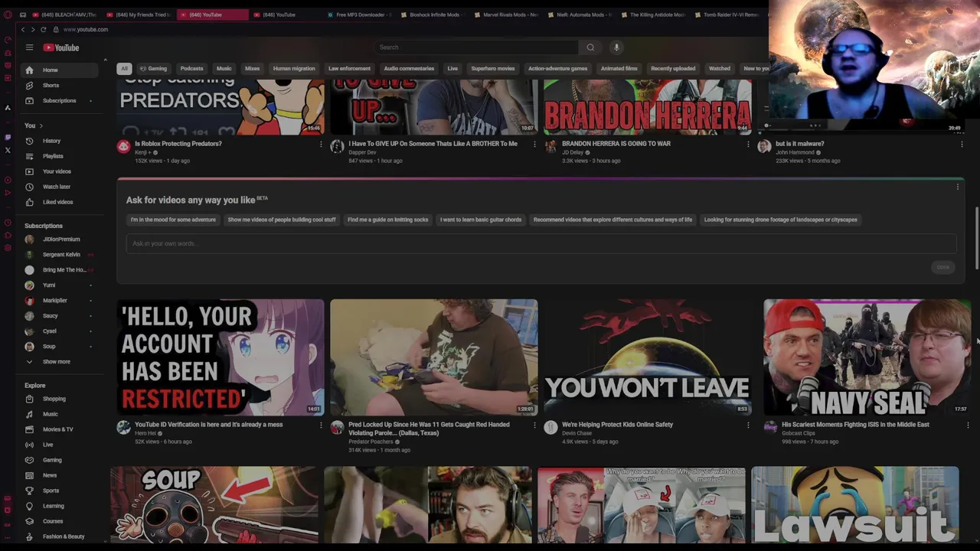980x551 pixels.
Task: Click the 'Ask in your own words' input
Action: point(541,243)
